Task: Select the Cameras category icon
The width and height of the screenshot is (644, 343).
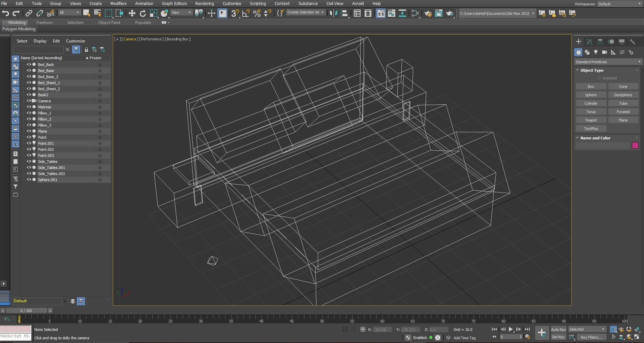Action: [605, 52]
